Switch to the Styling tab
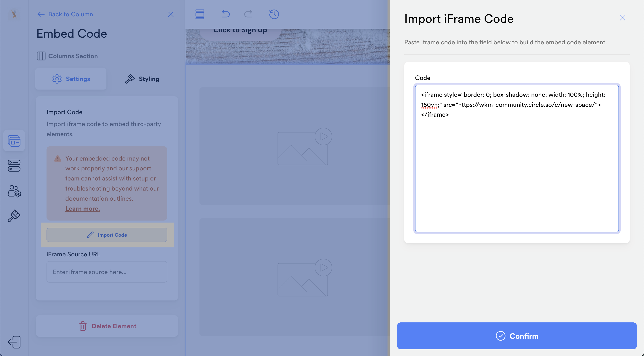The height and width of the screenshot is (356, 644). pyautogui.click(x=142, y=79)
